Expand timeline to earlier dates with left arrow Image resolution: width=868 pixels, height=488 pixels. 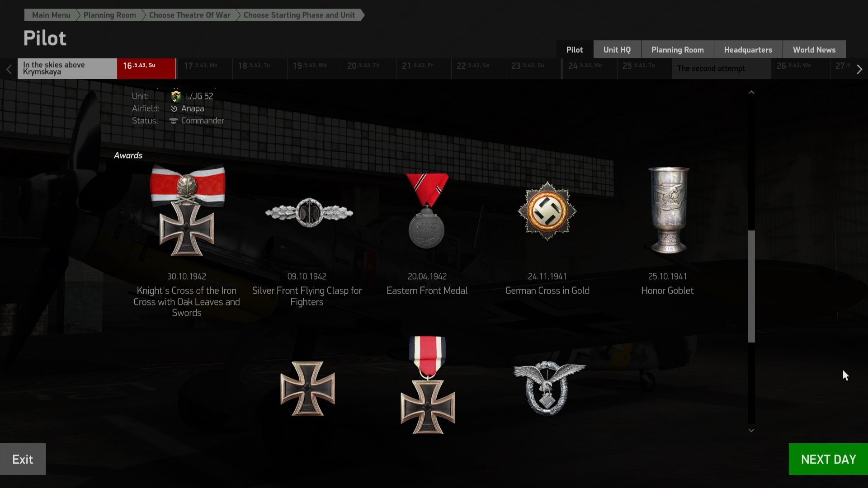click(x=9, y=69)
